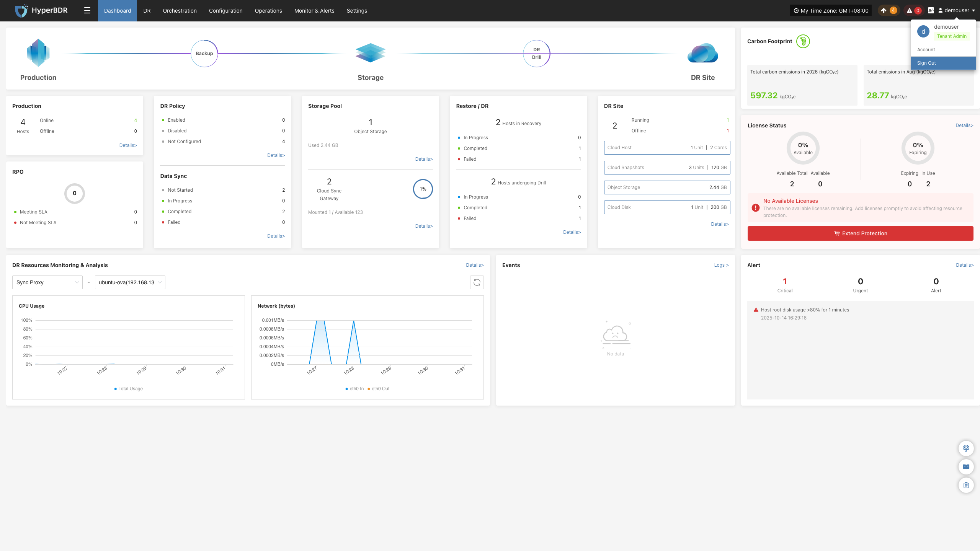Image resolution: width=980 pixels, height=551 pixels.
Task: Click the Cloud Disk resource box
Action: [667, 207]
